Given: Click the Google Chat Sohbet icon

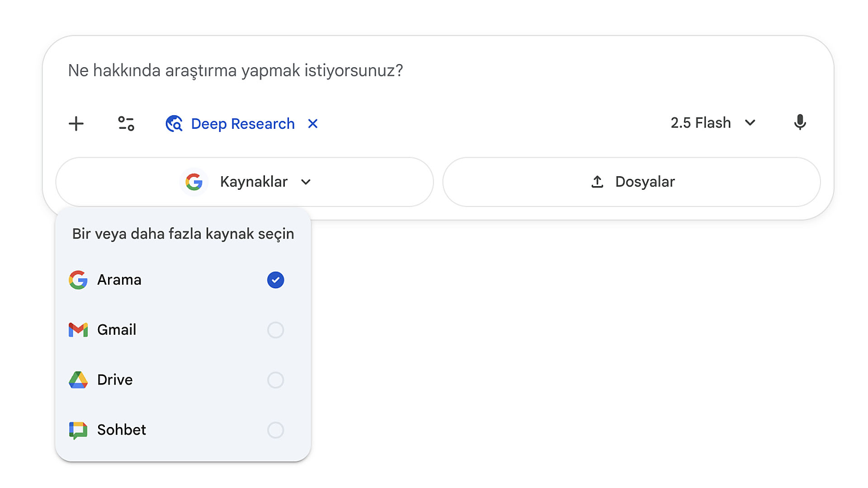Looking at the screenshot, I should (78, 430).
